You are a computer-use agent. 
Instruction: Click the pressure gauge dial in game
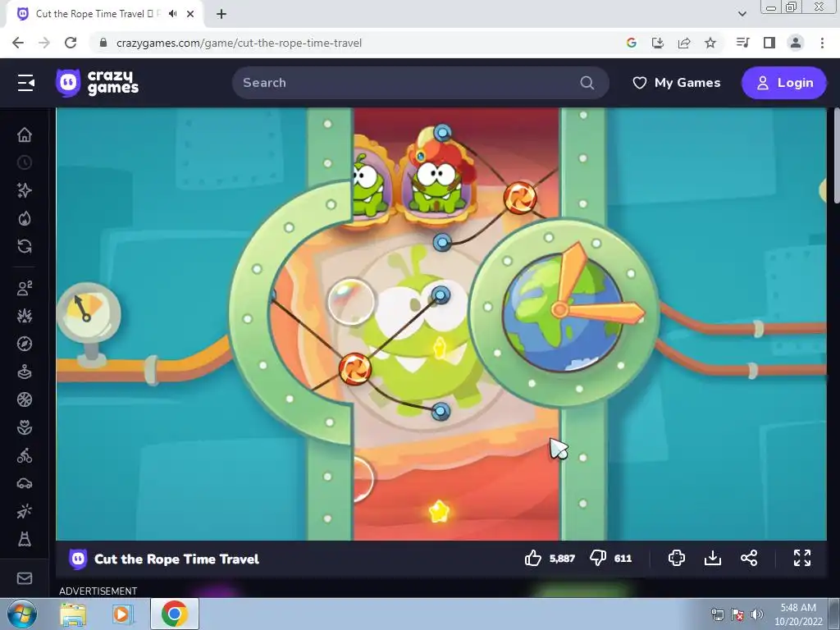pyautogui.click(x=89, y=313)
